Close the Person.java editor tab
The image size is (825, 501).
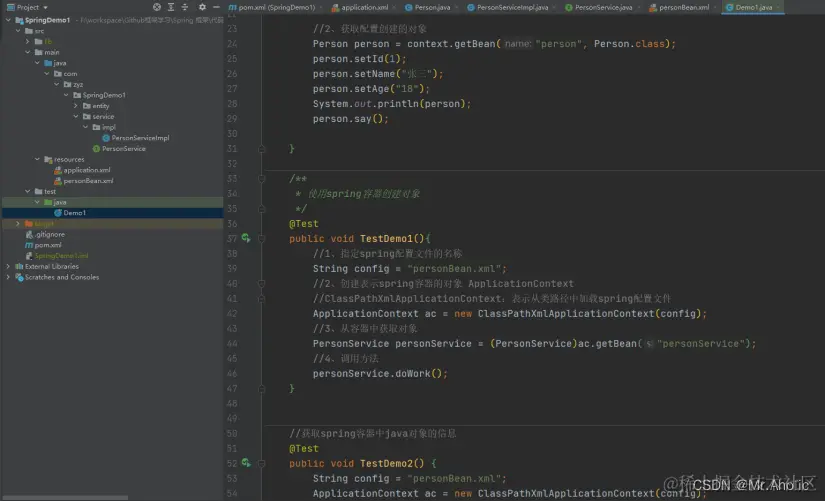tap(456, 7)
